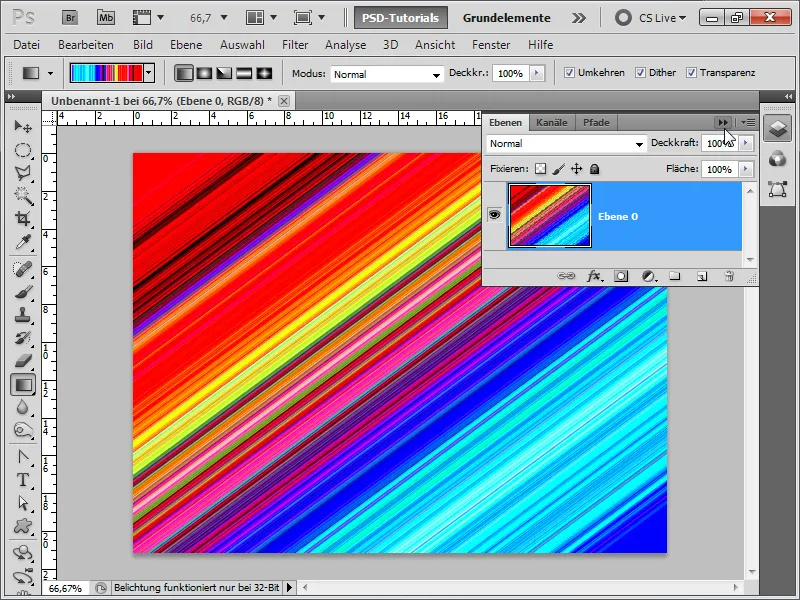Select the Crop tool
Screen dimensions: 800x600
23,218
